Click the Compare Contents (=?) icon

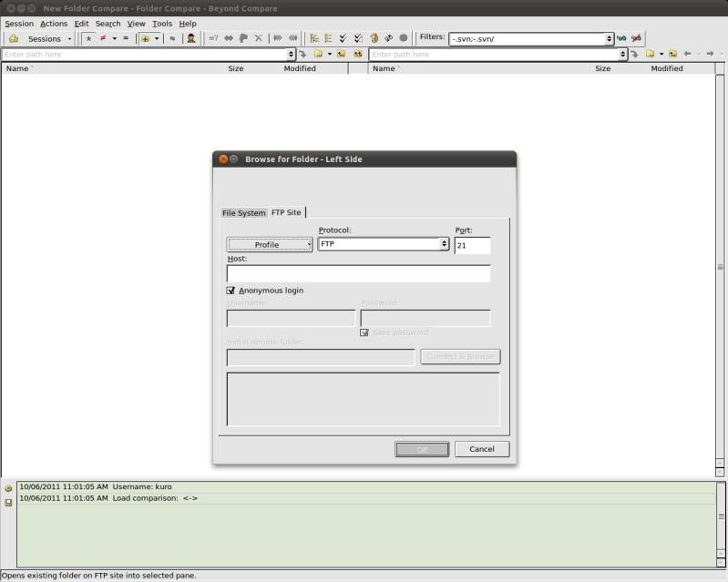(213, 38)
